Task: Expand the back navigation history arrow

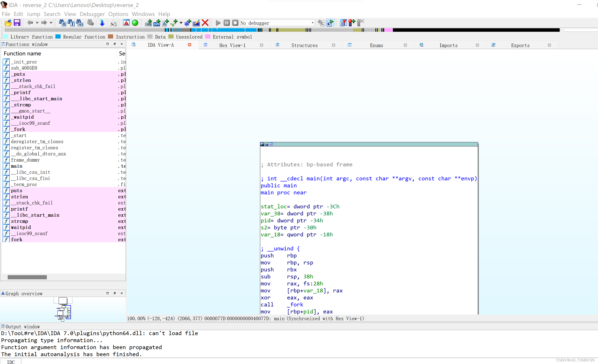Action: (x=37, y=23)
